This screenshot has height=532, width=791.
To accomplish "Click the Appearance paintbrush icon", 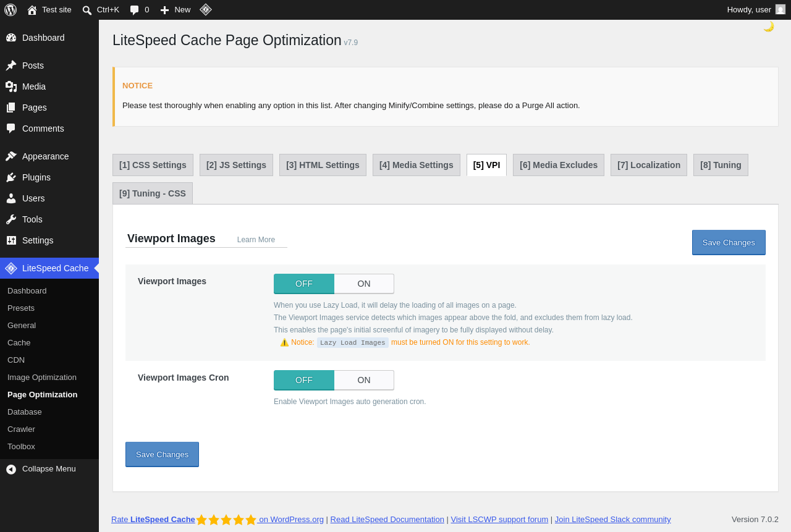I will (11, 156).
